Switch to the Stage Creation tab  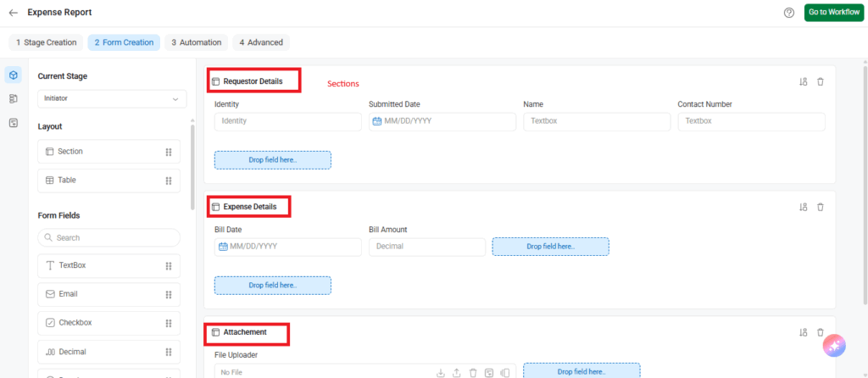(x=46, y=42)
